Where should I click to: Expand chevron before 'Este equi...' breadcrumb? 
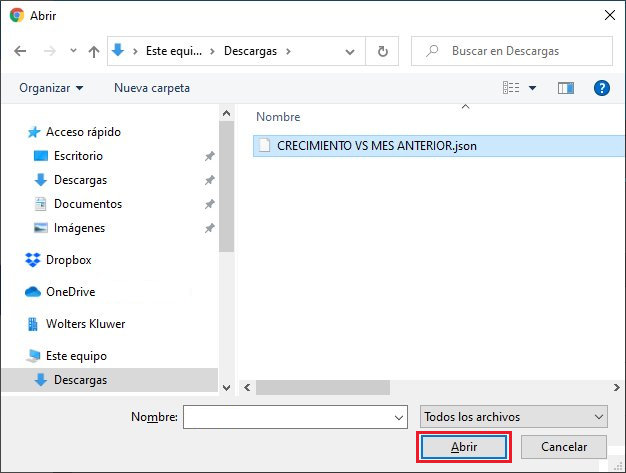coord(135,51)
